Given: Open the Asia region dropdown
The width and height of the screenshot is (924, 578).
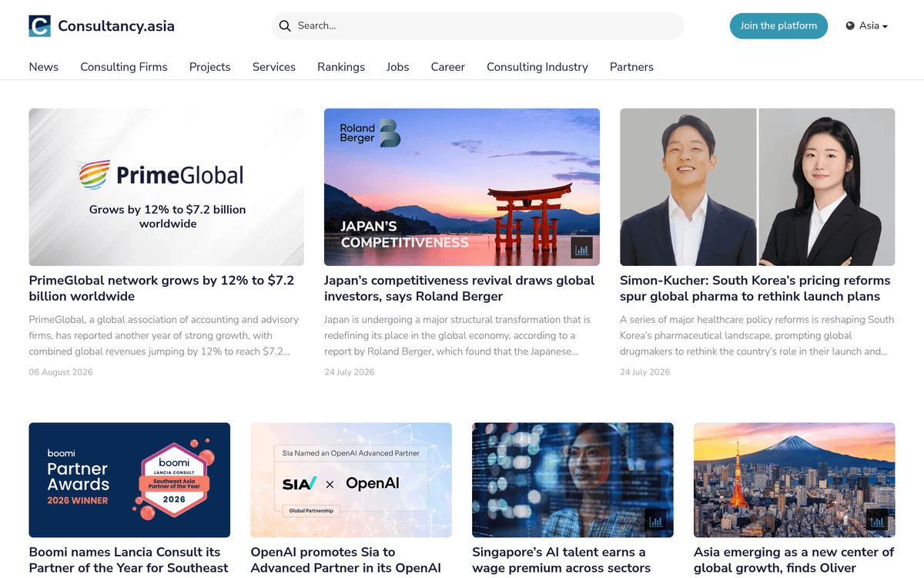Looking at the screenshot, I should click(867, 25).
